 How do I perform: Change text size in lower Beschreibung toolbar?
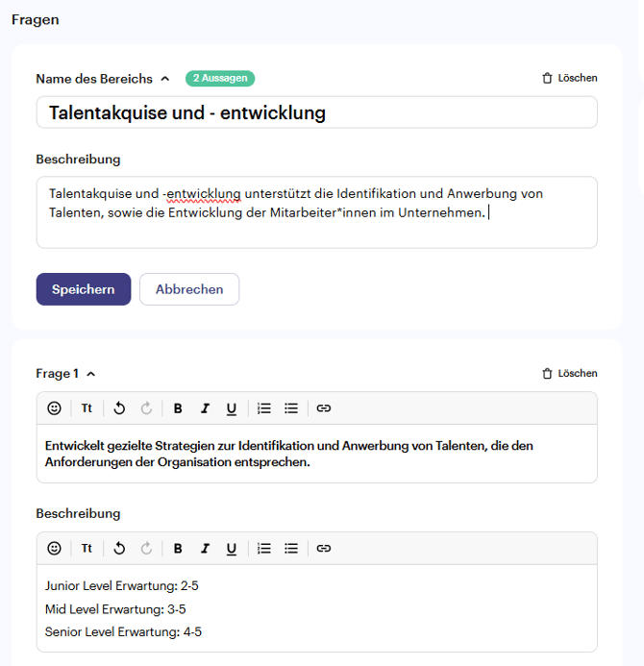[87, 548]
